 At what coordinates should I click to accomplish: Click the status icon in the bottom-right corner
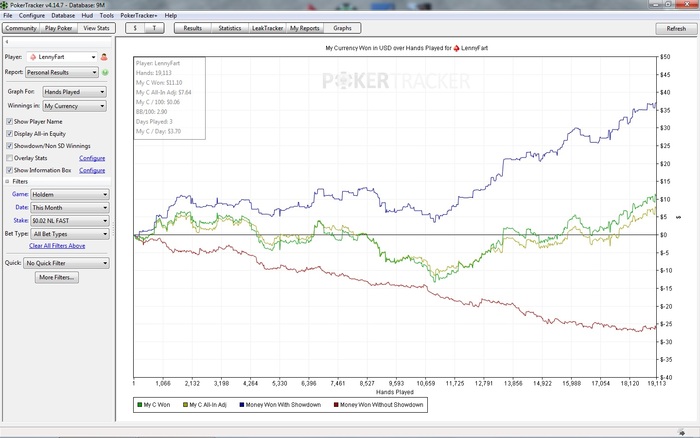click(x=682, y=432)
